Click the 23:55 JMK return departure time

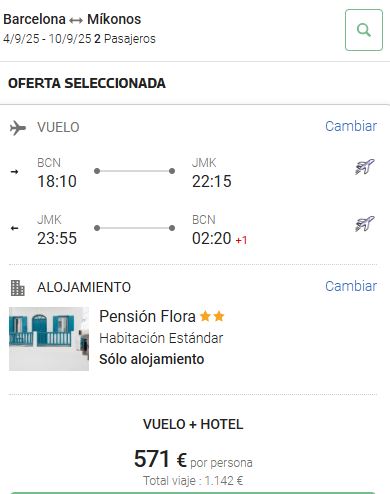[57, 238]
